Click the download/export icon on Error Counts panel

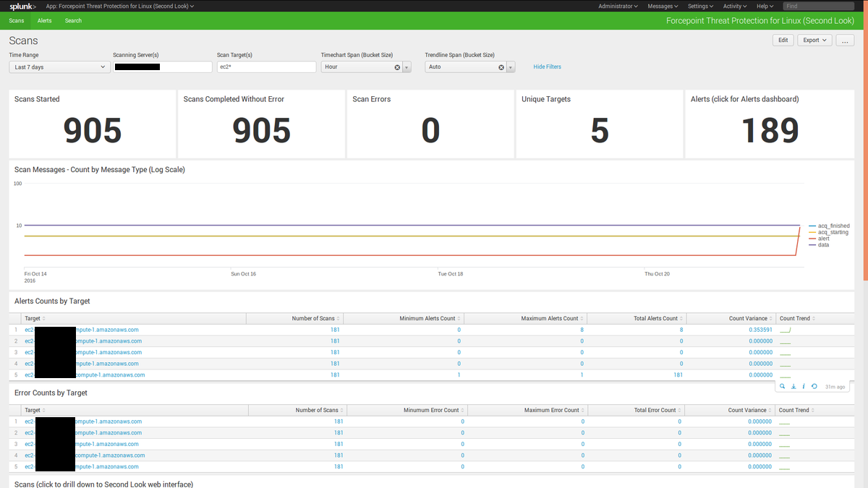(793, 386)
